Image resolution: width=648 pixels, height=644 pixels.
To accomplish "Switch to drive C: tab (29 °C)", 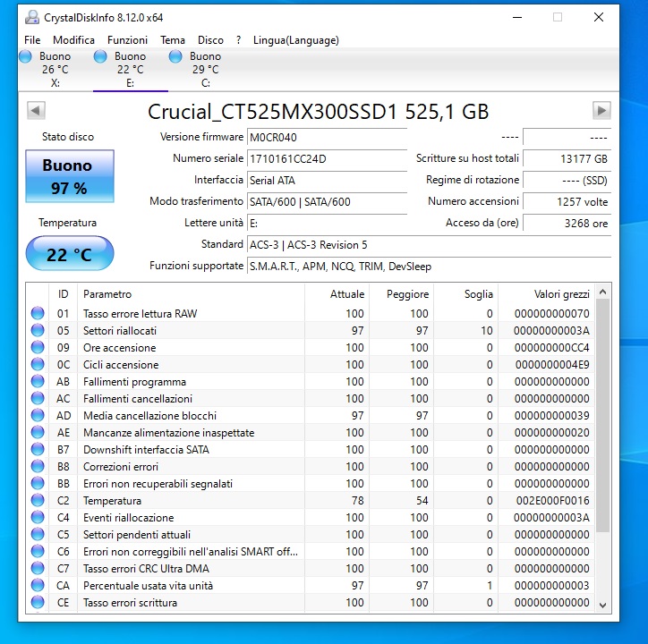I will point(206,70).
